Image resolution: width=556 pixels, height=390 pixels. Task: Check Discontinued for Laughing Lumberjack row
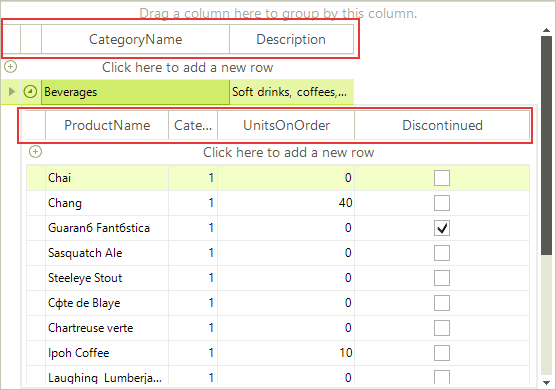click(x=442, y=377)
